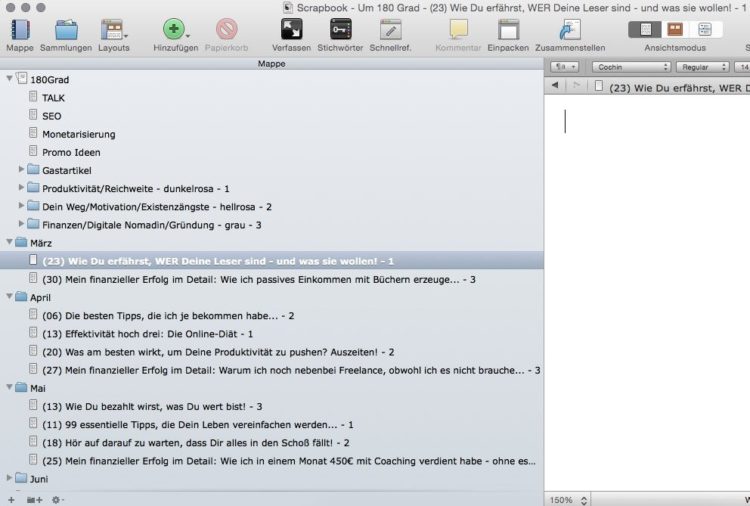
Task: Select '(23) Wie Du erfährst, WER Deine Leser sind'
Action: pyautogui.click(x=272, y=261)
